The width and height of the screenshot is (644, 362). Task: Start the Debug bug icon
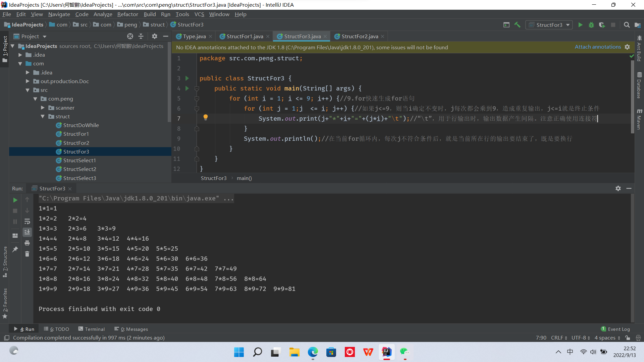(591, 25)
